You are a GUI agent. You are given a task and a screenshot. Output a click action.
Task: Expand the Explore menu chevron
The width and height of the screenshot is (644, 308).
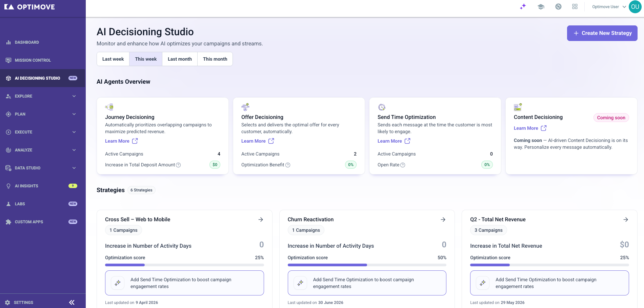pyautogui.click(x=74, y=96)
